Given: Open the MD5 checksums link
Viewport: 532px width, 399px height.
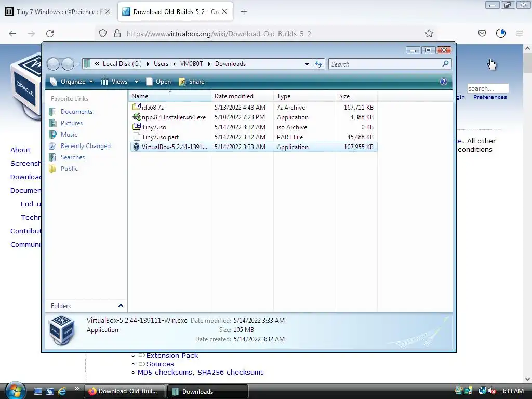Looking at the screenshot, I should point(165,372).
